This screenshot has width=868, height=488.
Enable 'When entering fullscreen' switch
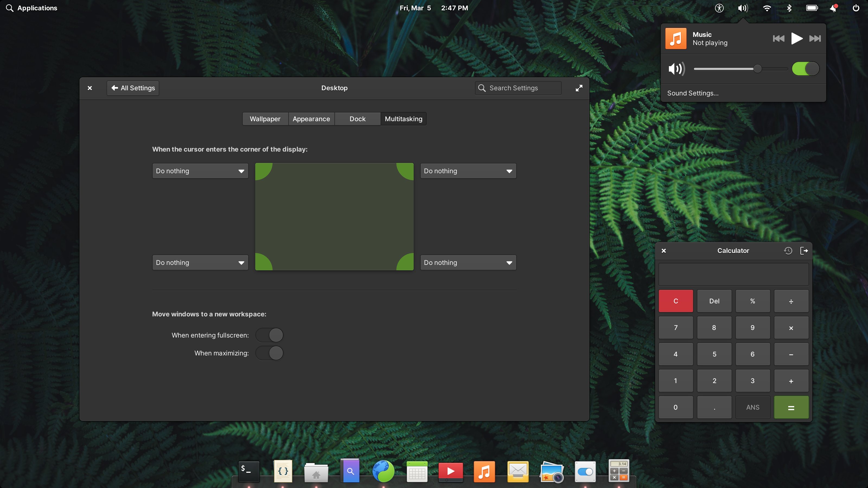[269, 335]
